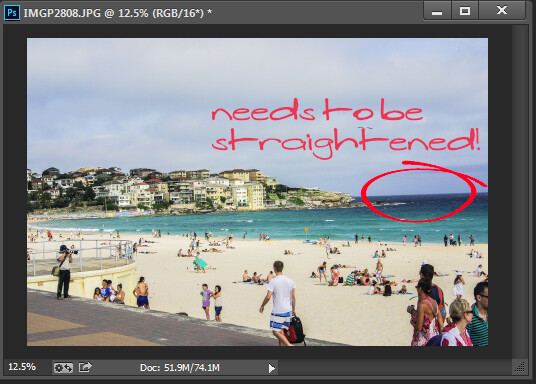Click the vertical scrollbar track on the right
The image size is (536, 384).
click(x=520, y=191)
